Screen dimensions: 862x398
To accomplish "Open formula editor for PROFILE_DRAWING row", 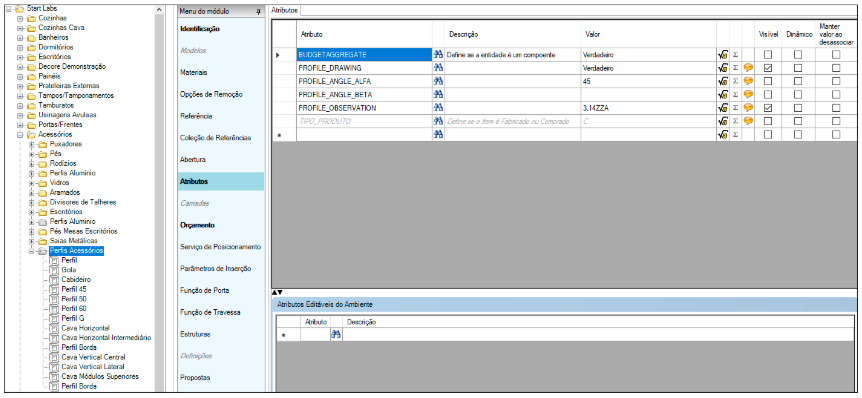I will 722,68.
